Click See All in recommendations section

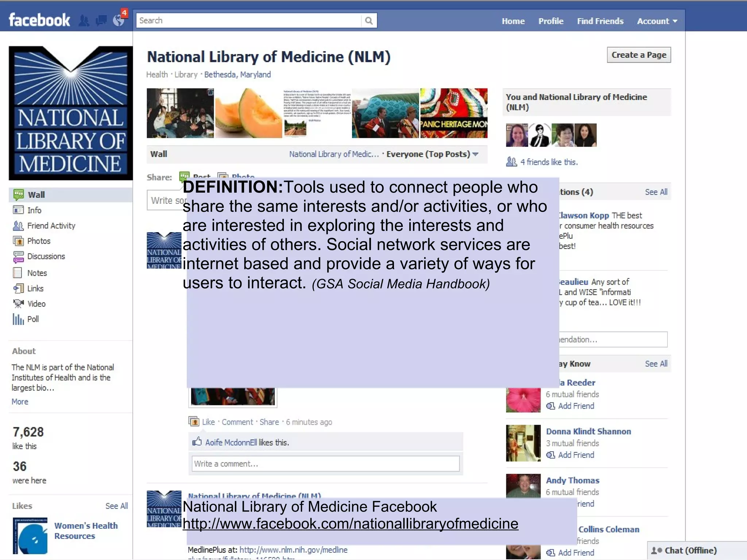click(656, 192)
